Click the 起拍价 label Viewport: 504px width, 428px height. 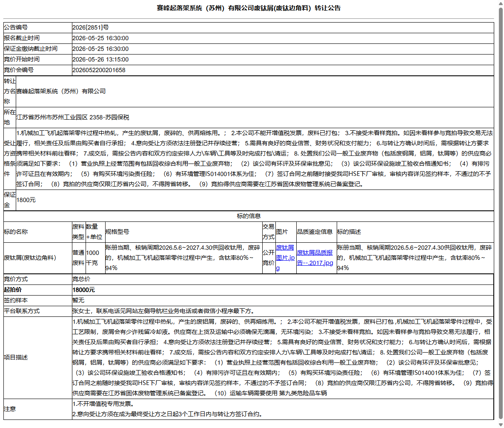coord(13,290)
